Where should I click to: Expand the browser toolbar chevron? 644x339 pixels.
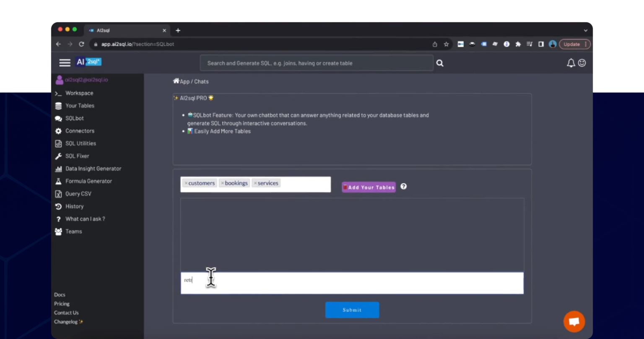(586, 30)
